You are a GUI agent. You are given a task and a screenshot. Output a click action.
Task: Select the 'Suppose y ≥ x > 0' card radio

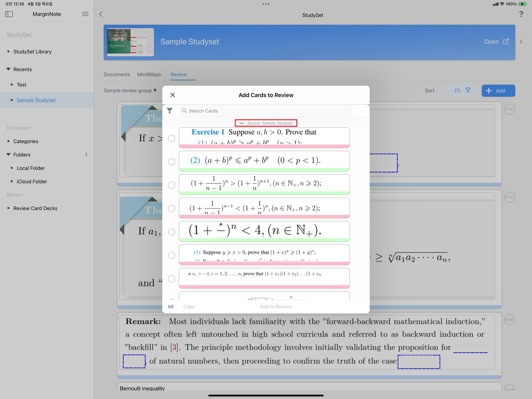(172, 255)
